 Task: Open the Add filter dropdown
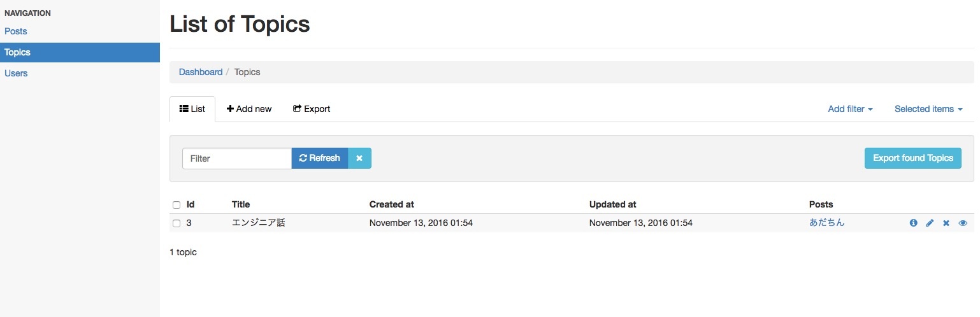pyautogui.click(x=850, y=109)
